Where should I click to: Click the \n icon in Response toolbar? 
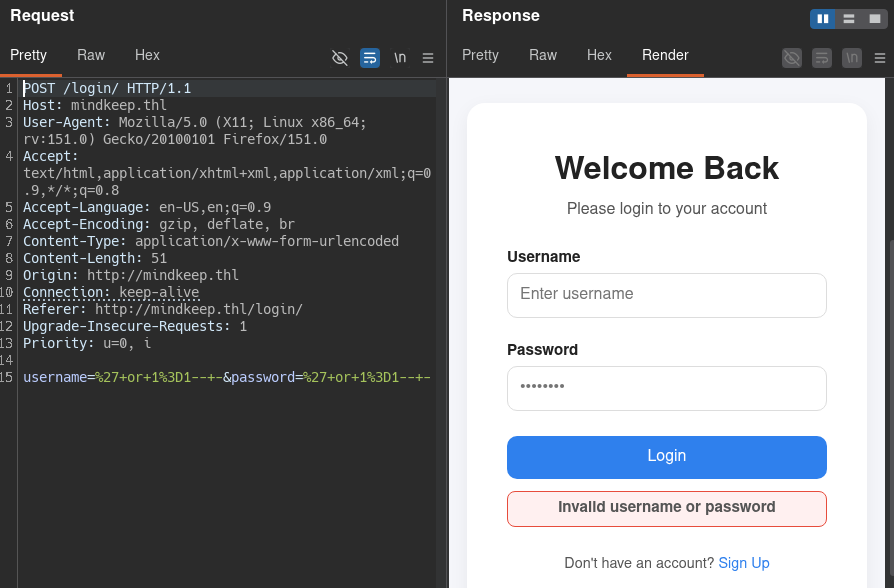[852, 58]
